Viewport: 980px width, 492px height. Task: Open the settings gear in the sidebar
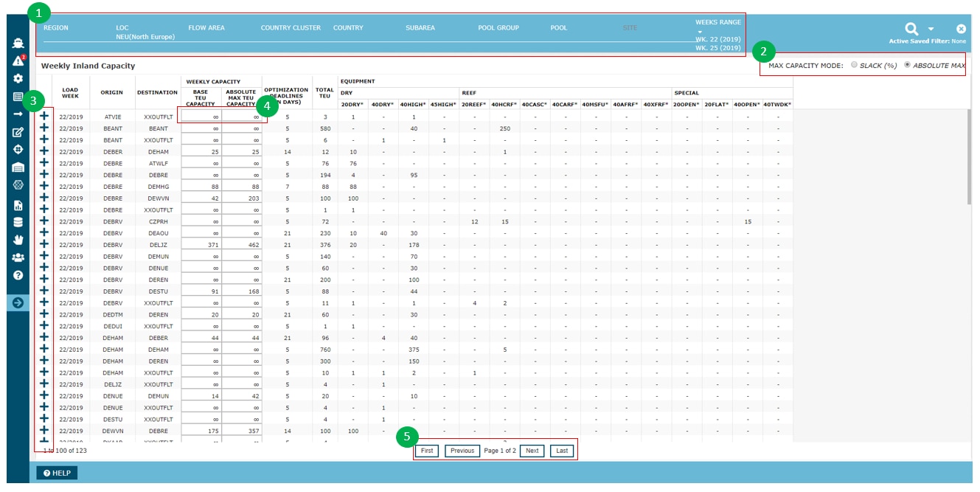point(18,78)
